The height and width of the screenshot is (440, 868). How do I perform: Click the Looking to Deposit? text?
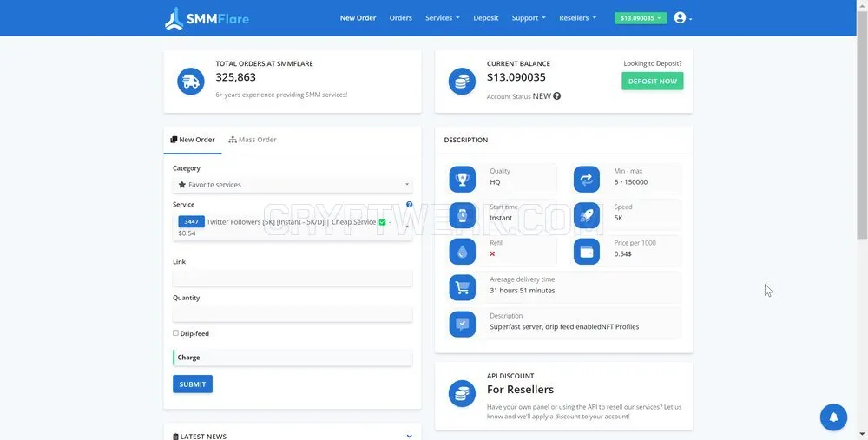click(x=653, y=63)
